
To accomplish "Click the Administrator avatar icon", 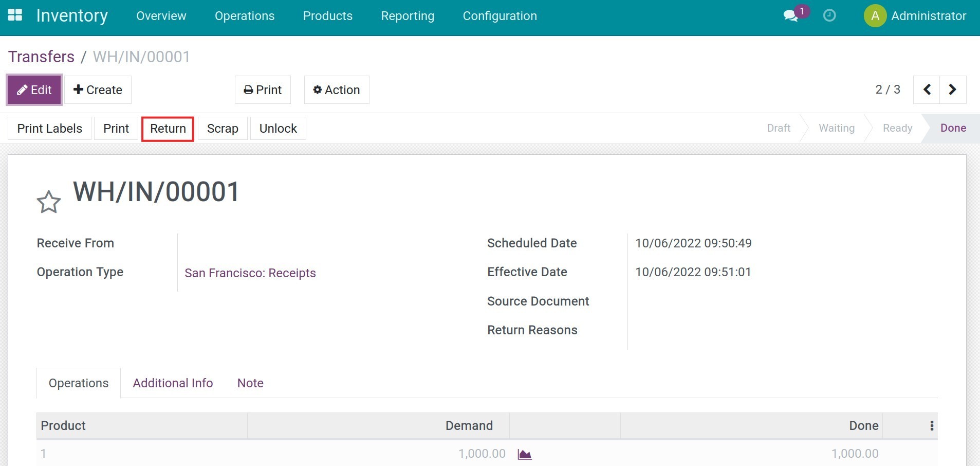I will 875,15.
